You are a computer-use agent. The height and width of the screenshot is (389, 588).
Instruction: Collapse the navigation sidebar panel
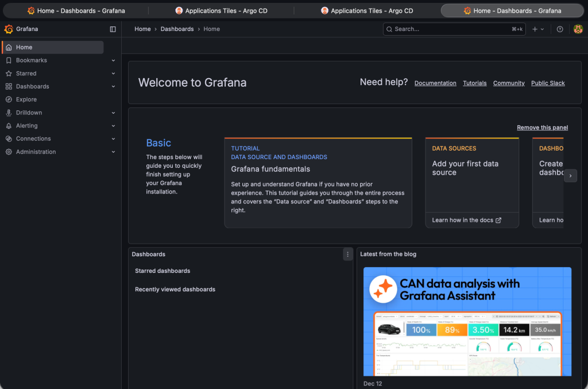(113, 29)
